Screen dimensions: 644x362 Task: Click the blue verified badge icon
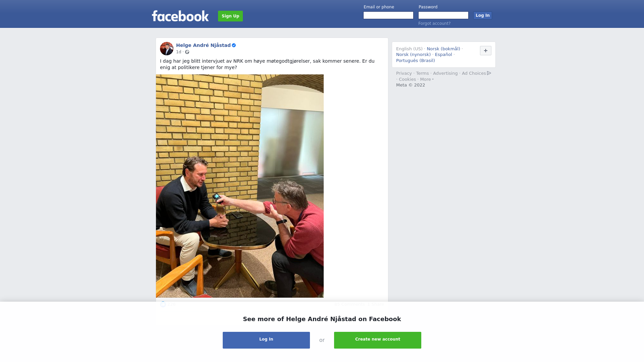[x=234, y=45]
